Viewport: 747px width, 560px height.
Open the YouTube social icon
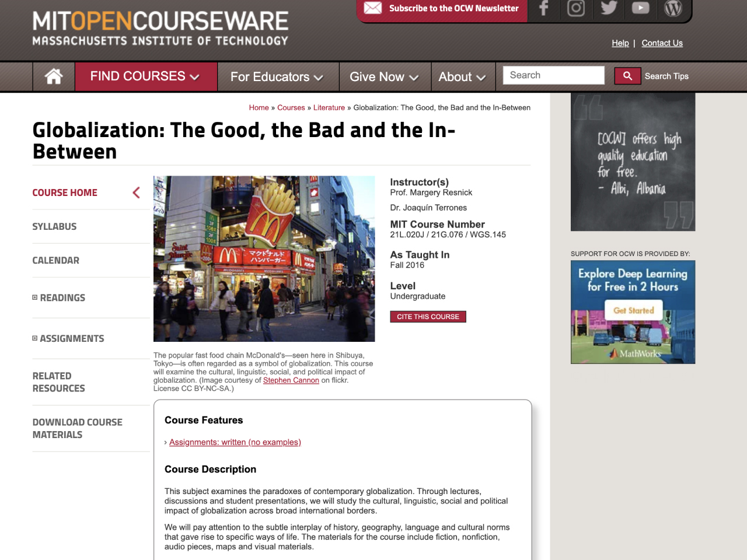pyautogui.click(x=640, y=8)
